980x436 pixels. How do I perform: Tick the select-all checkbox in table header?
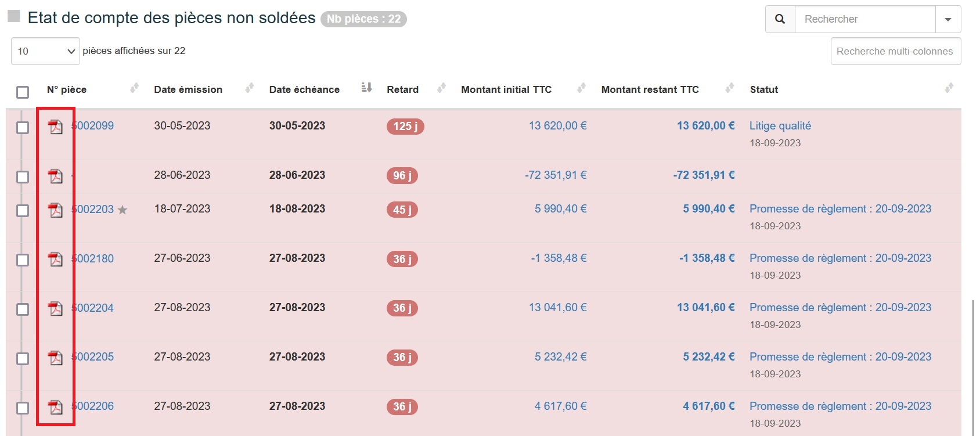tap(23, 92)
